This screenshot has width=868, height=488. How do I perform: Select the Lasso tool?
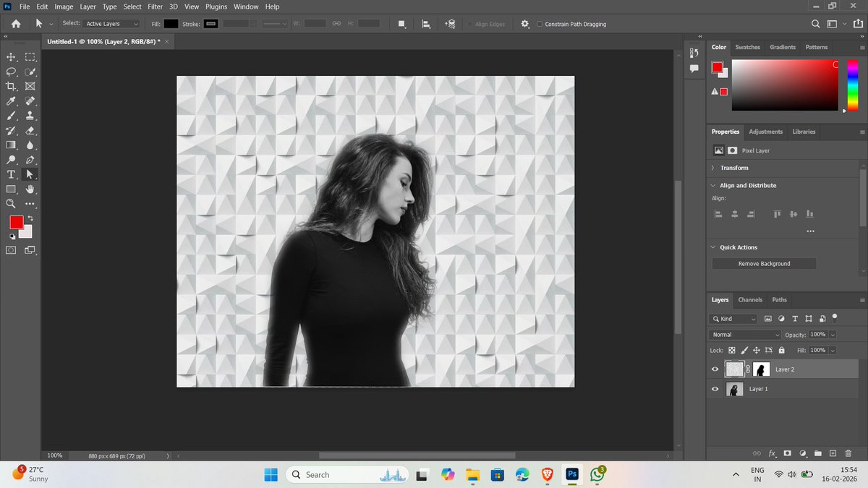click(x=11, y=72)
